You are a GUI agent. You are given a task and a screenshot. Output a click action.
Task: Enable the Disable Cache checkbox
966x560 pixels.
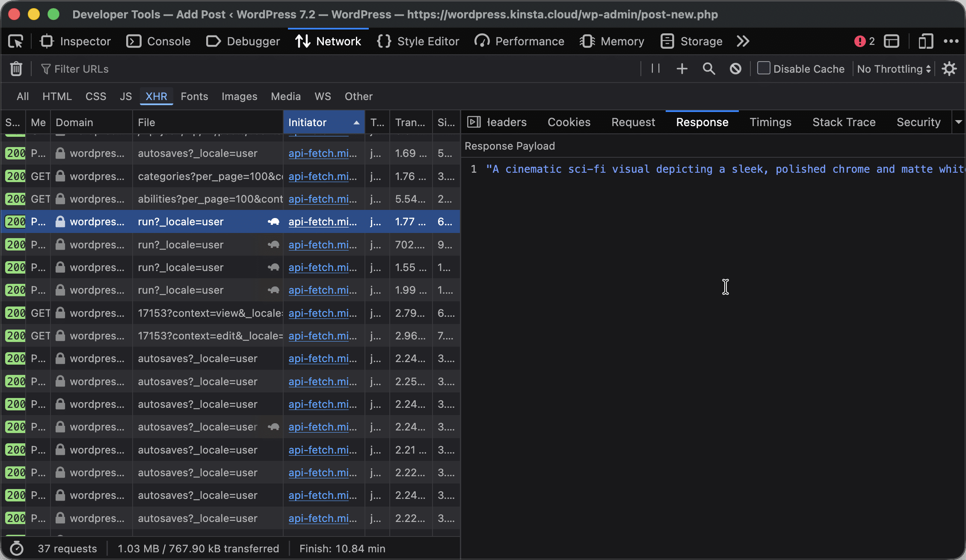pyautogui.click(x=764, y=68)
